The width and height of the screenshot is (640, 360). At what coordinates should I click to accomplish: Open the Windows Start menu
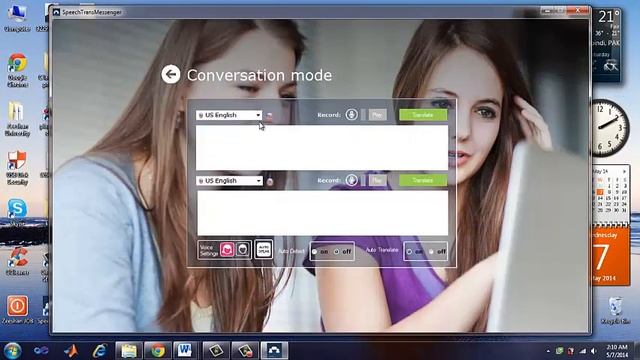(x=12, y=351)
